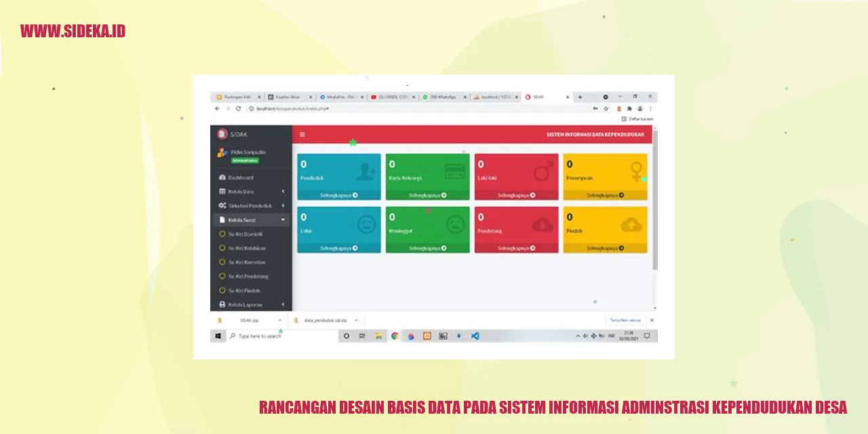868x434 pixels.
Task: Open the Su-Ket Domisili entry
Action: pos(251,234)
